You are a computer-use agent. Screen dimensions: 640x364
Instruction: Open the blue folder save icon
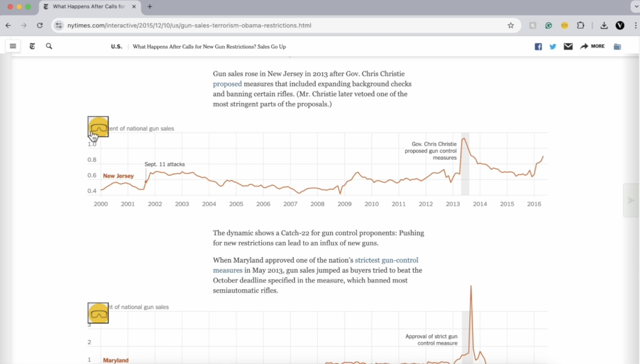pos(617,47)
